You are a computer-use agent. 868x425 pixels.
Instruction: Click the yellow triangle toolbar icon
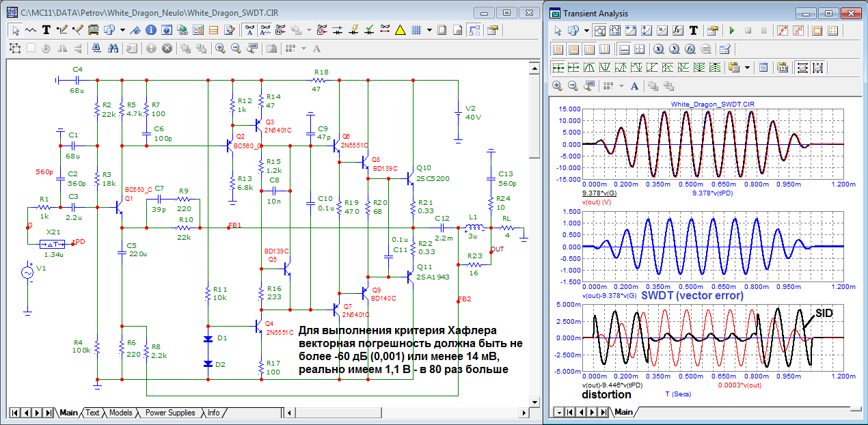pos(400,30)
